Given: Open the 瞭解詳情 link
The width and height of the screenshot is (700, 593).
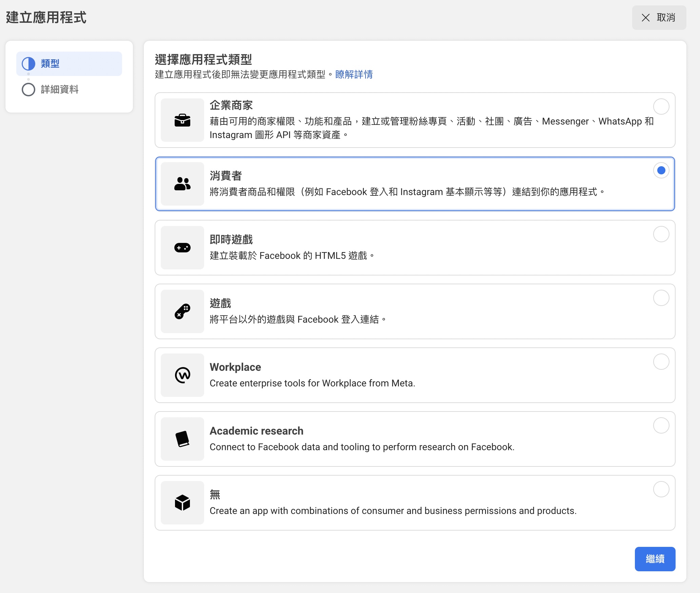Looking at the screenshot, I should [354, 74].
